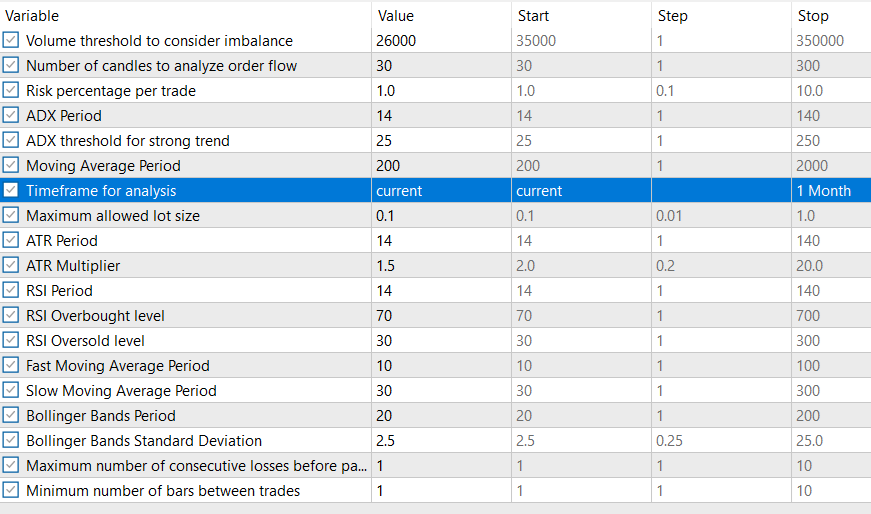Uncheck the ADX Period optimization checkbox

click(11, 116)
